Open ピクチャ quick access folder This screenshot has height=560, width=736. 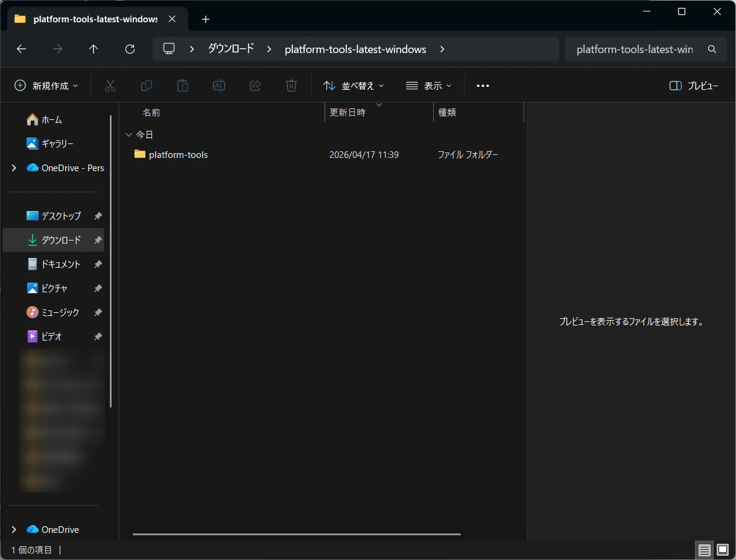(x=53, y=288)
